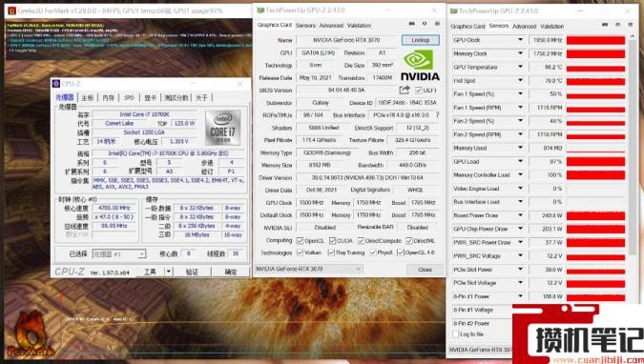Toggle the OpenCL checkbox
The height and width of the screenshot is (364, 644).
coord(300,240)
